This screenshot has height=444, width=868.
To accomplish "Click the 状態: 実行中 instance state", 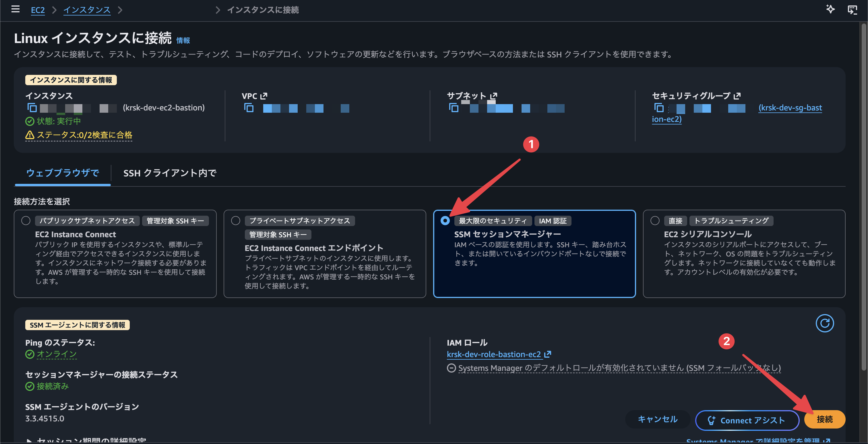I will click(x=59, y=121).
